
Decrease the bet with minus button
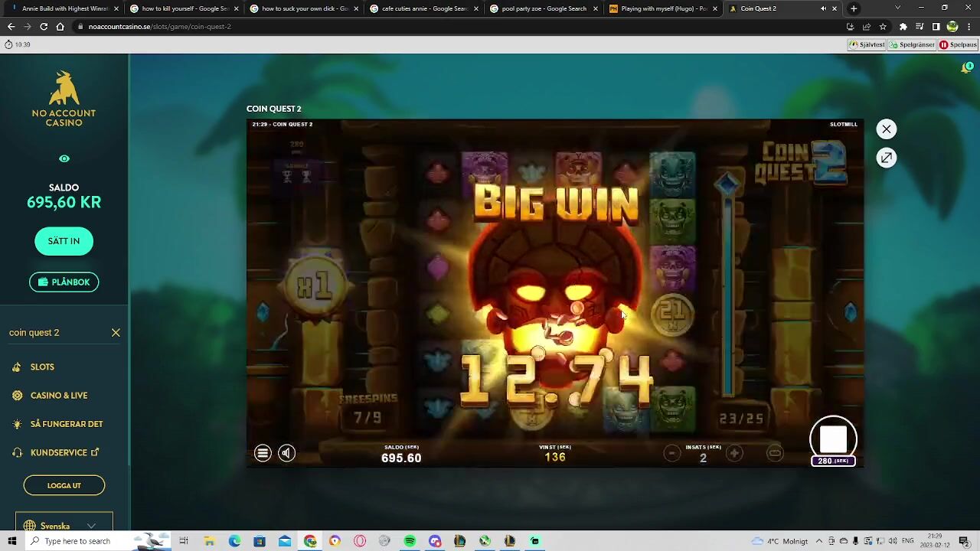[x=671, y=454]
